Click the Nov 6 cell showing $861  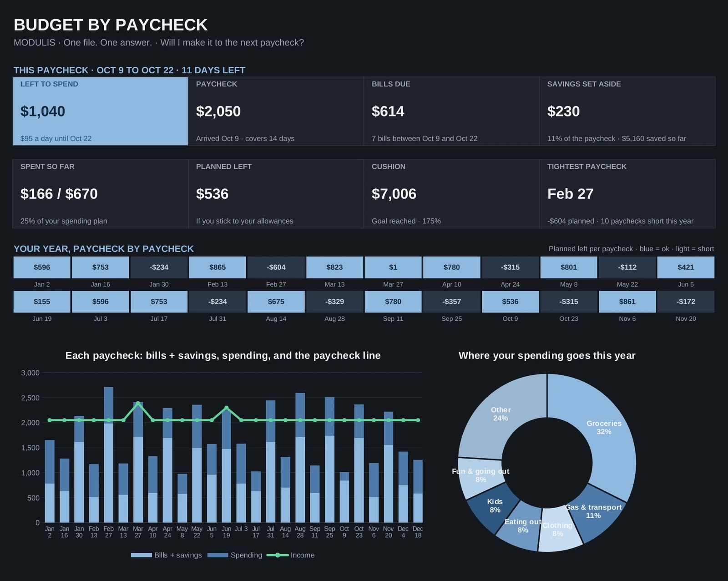(x=627, y=302)
